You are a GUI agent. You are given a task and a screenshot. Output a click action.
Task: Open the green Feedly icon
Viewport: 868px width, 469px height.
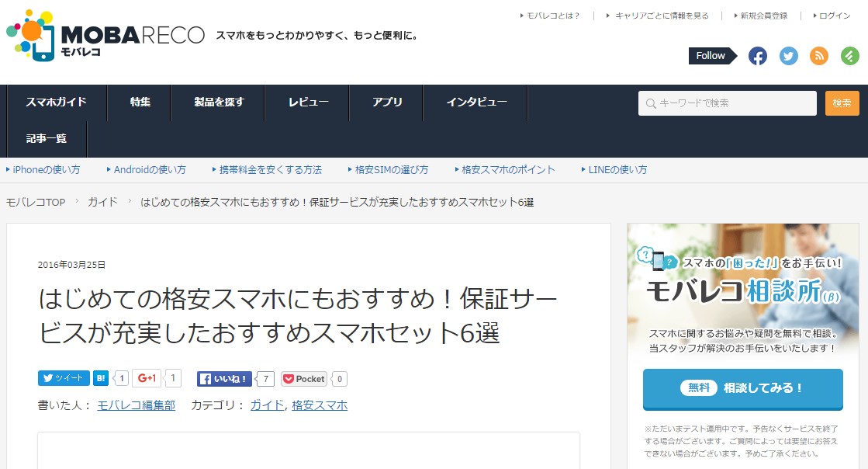click(x=849, y=56)
